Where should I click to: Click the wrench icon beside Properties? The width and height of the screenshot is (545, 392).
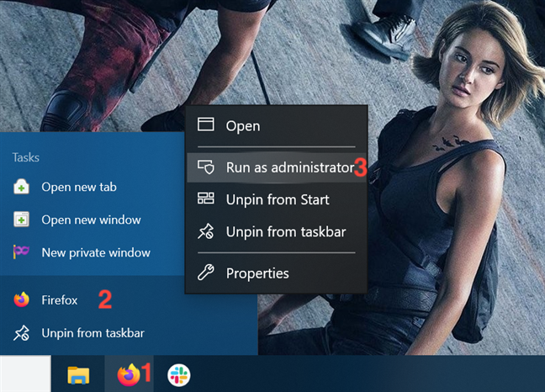pyautogui.click(x=206, y=273)
